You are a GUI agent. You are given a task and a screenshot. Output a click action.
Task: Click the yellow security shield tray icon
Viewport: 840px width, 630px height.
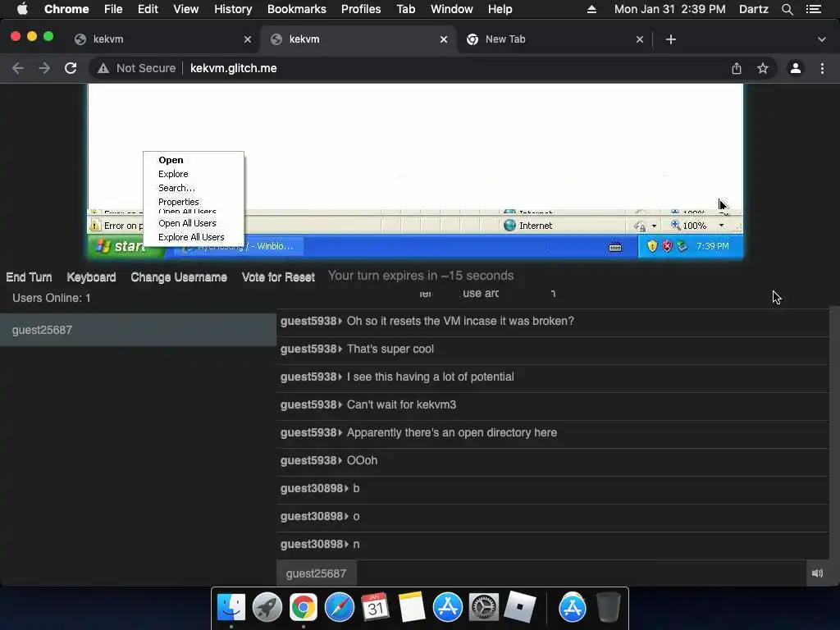coord(652,246)
